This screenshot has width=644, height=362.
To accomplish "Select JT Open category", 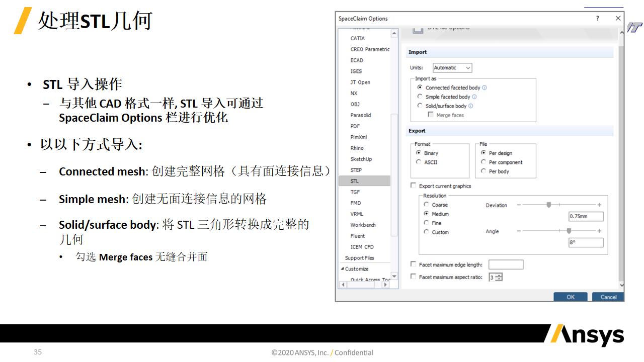I will pos(360,82).
